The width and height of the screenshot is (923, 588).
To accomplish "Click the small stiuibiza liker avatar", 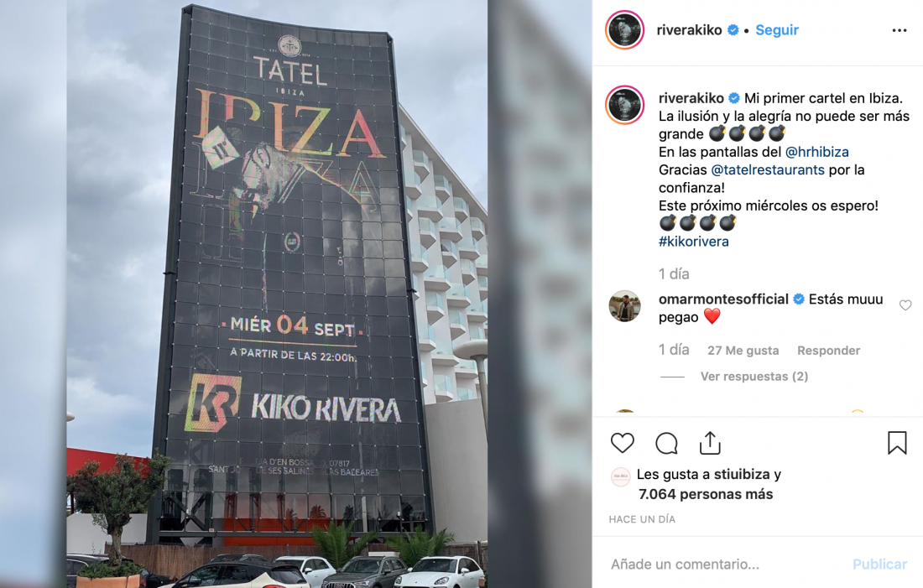I will tap(620, 476).
